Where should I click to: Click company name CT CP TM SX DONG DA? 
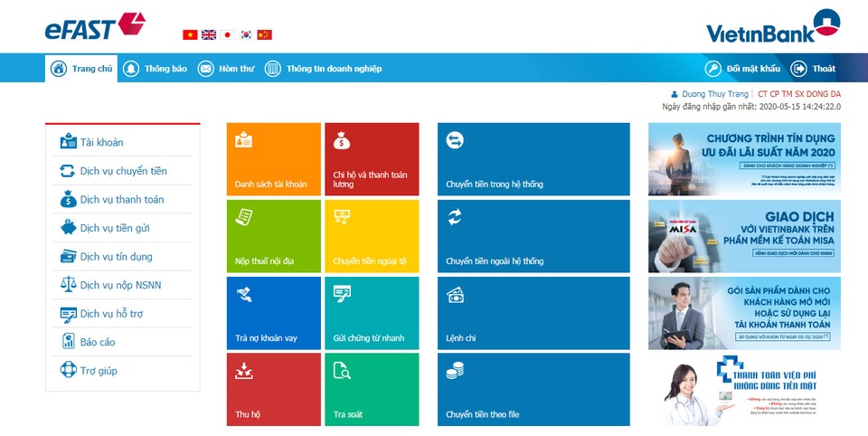[799, 94]
